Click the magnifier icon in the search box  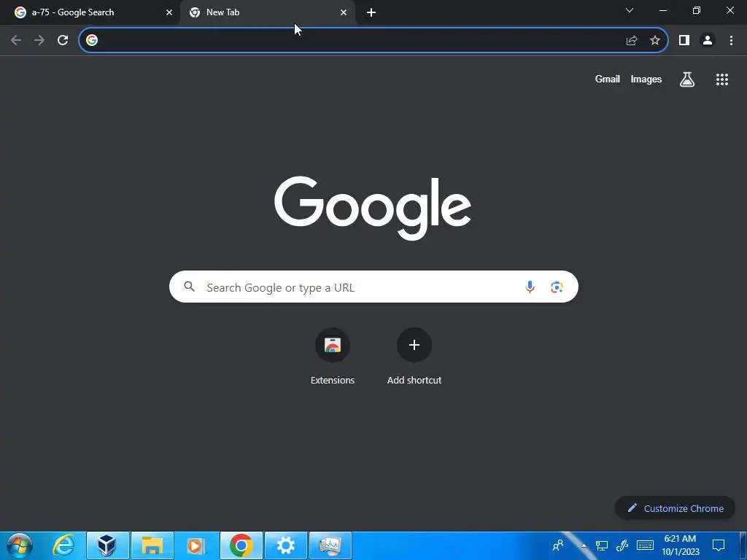click(190, 286)
